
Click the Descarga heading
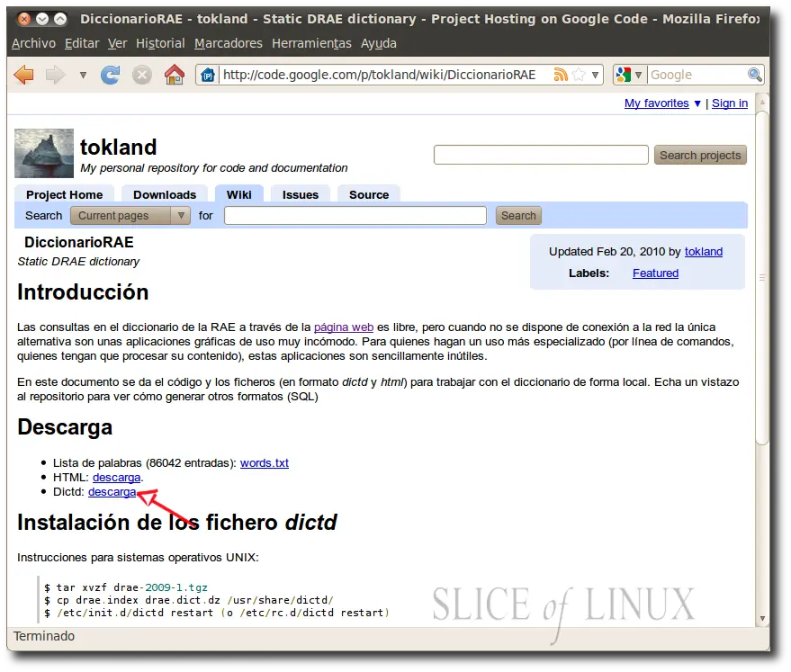[x=65, y=427]
